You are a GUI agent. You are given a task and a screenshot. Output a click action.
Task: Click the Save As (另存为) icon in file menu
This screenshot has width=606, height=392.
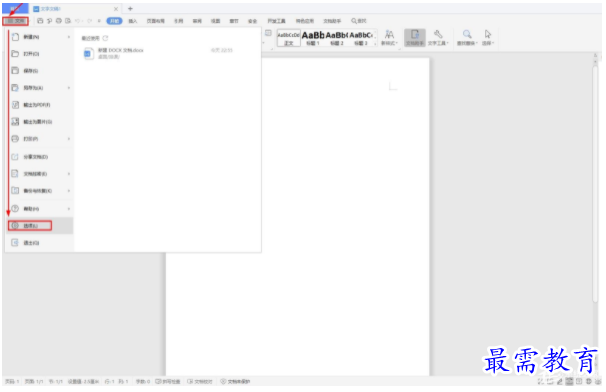15,88
